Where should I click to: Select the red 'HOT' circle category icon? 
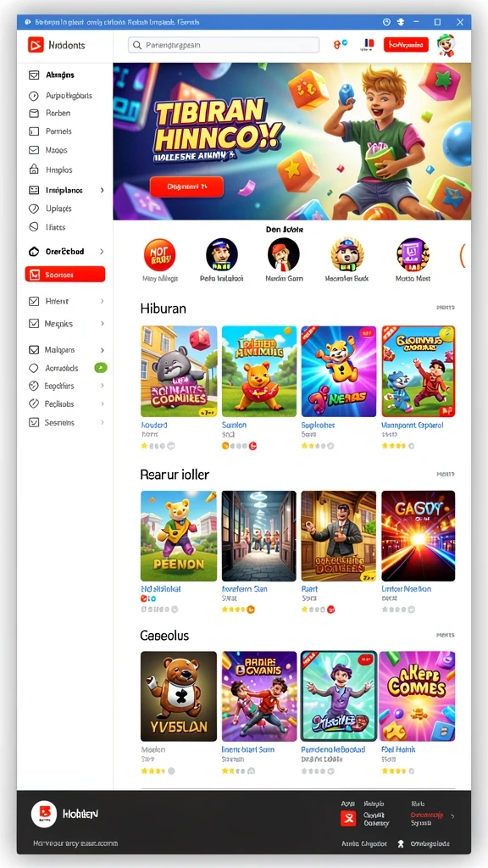coord(159,254)
